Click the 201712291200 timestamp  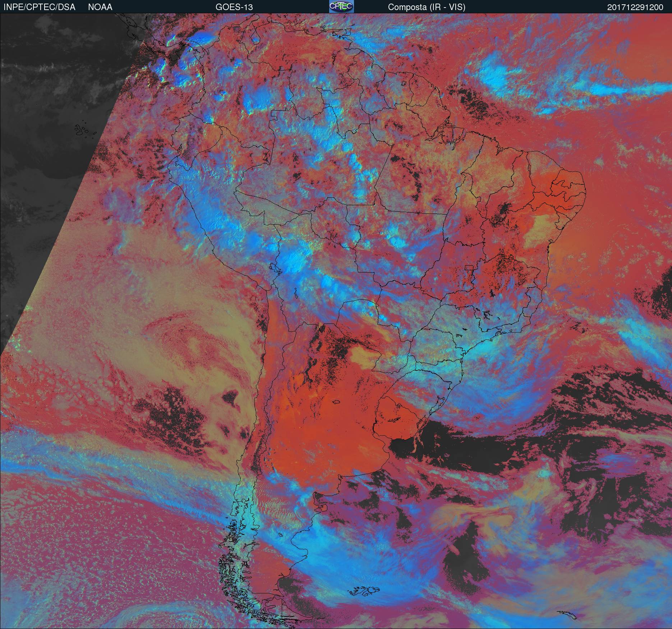635,7
